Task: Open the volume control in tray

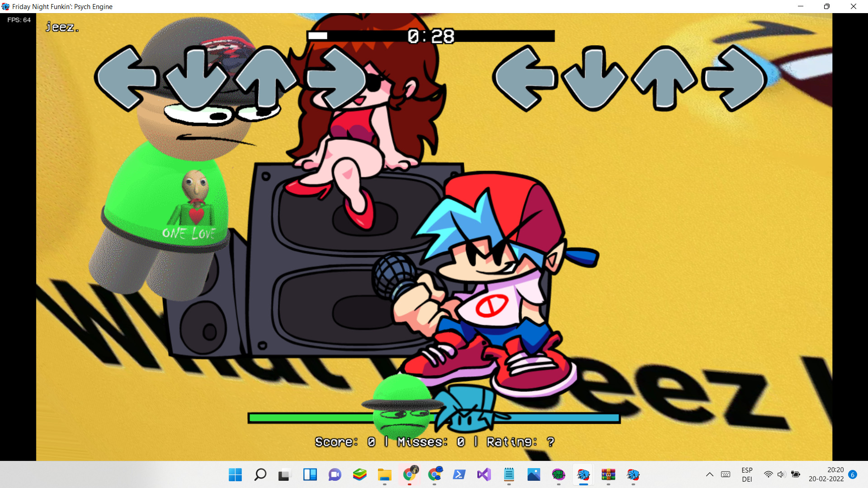Action: pos(782,474)
